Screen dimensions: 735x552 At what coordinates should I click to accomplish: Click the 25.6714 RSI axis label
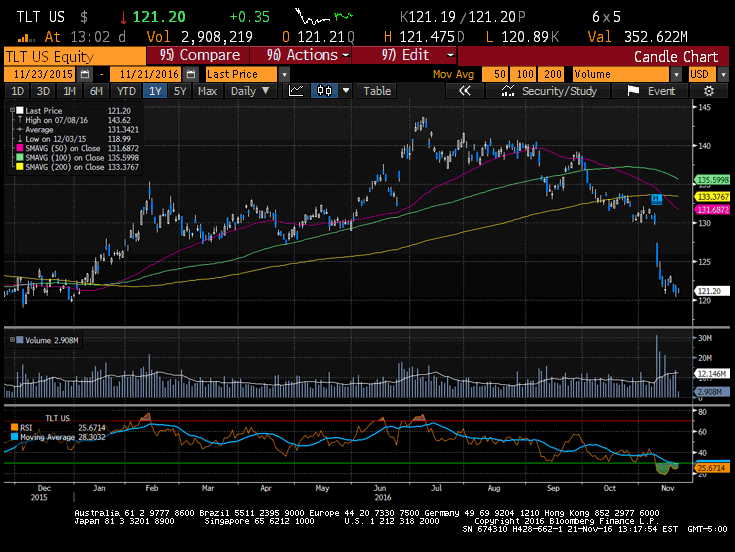[712, 468]
